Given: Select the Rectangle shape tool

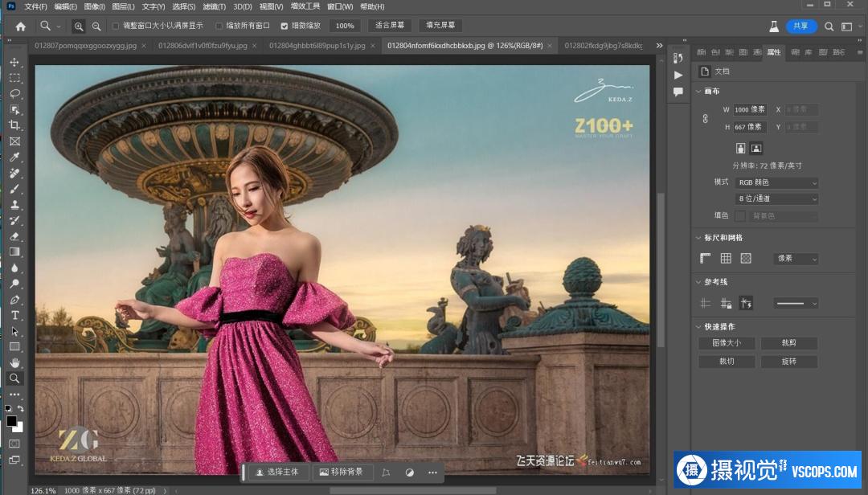Looking at the screenshot, I should coord(14,346).
